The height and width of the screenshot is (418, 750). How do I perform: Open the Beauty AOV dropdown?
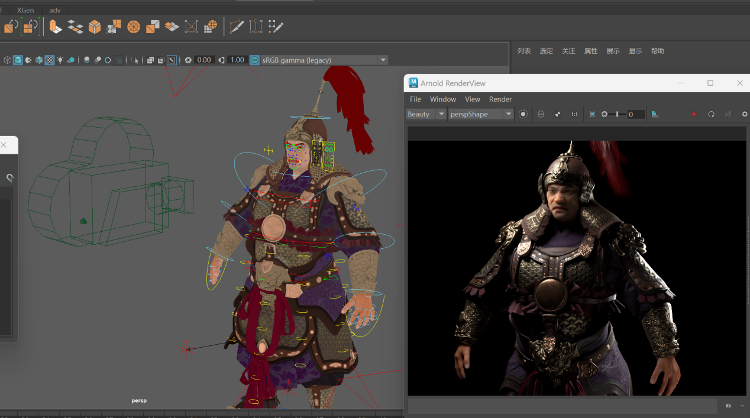coord(423,114)
